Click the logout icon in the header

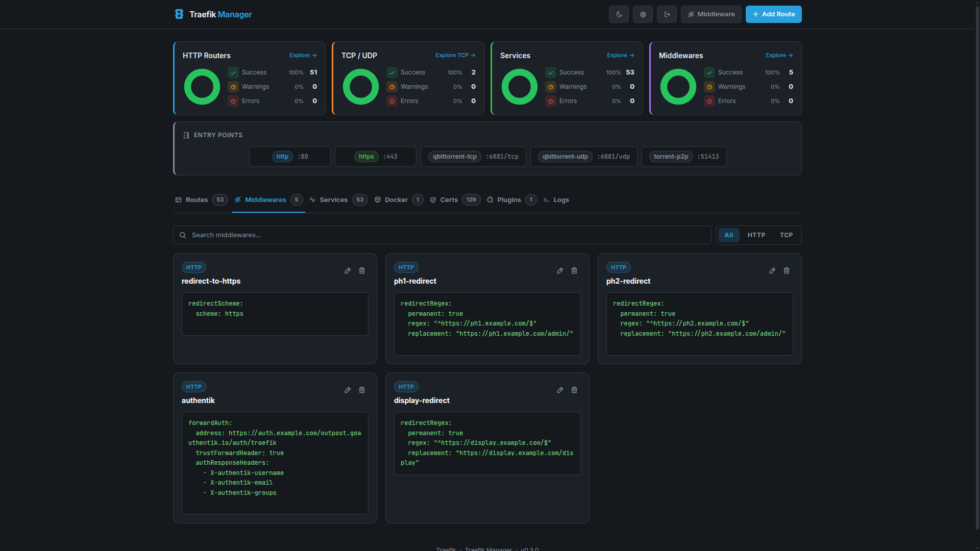coord(667,14)
